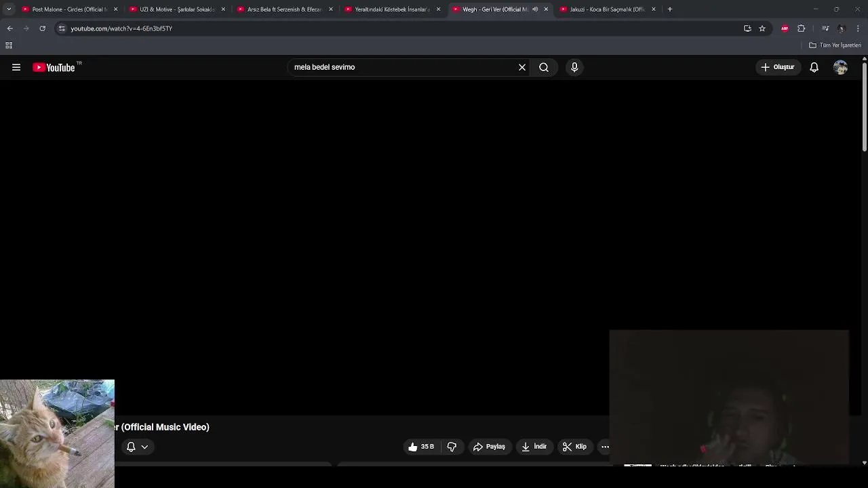Close the Post Malone - Circles tab
The height and width of the screenshot is (488, 868).
click(x=115, y=9)
